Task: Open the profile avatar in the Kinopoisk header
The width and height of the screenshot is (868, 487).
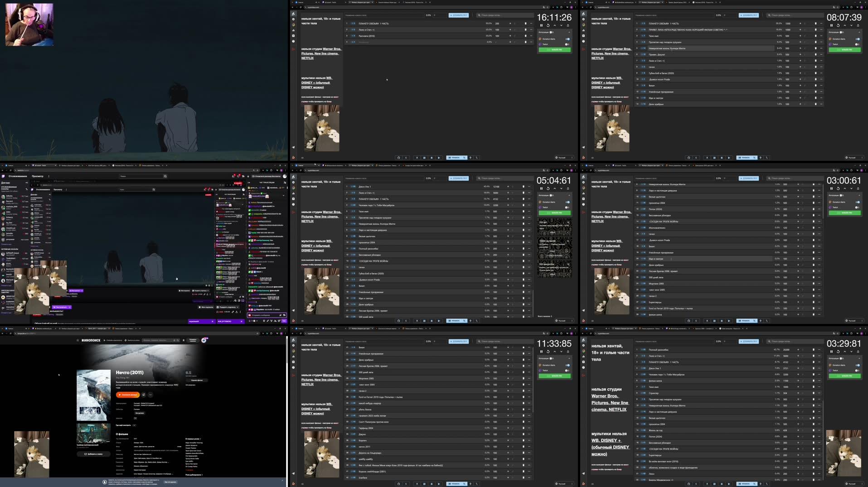Action: pyautogui.click(x=204, y=340)
